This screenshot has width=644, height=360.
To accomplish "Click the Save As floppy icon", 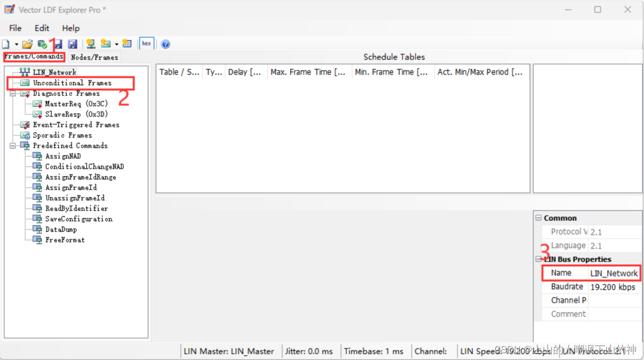I will pos(73,44).
